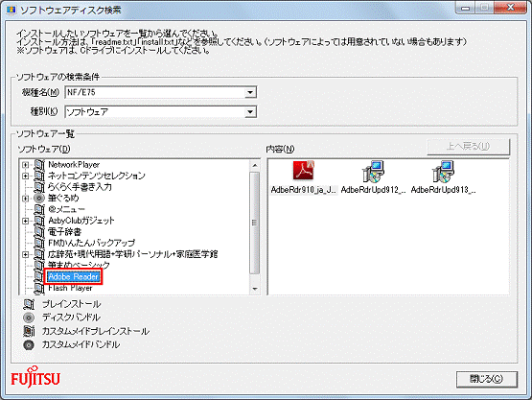Expand the NetworkPlayer tree node
The width and height of the screenshot is (532, 400).
tap(25, 165)
